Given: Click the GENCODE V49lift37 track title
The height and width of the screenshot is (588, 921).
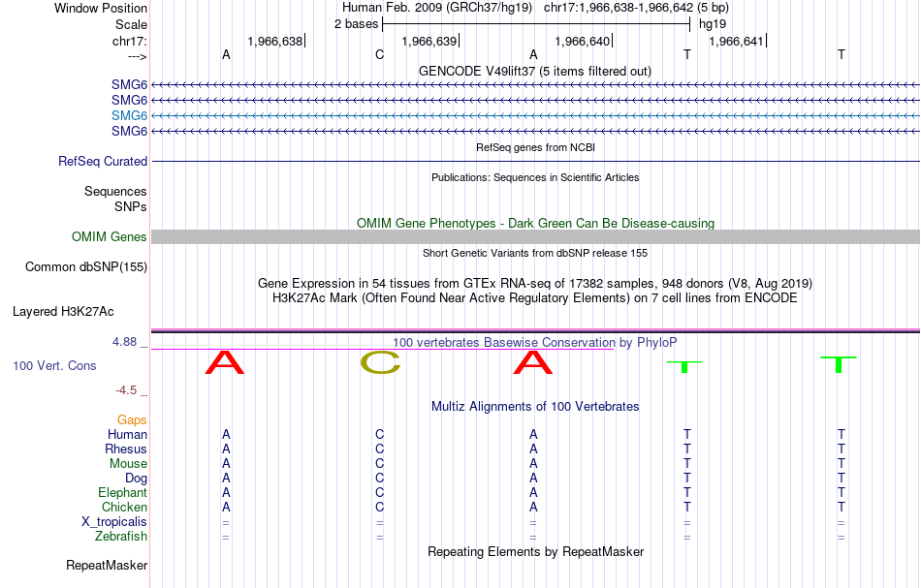Looking at the screenshot, I should [535, 71].
